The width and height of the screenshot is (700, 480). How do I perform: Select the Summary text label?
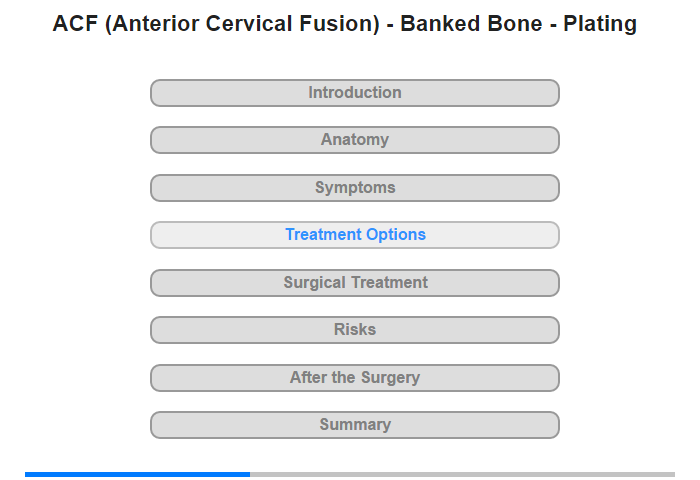(355, 424)
